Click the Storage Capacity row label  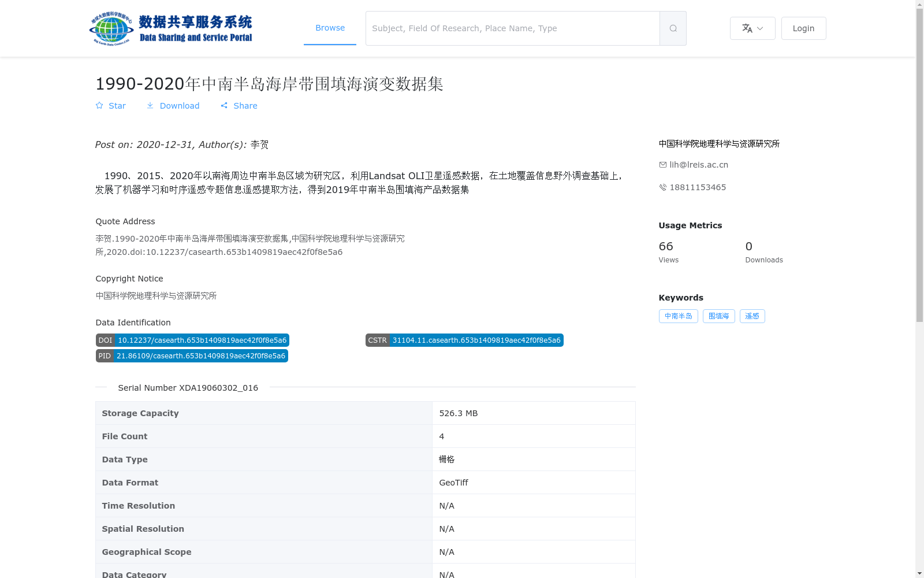[x=140, y=413]
